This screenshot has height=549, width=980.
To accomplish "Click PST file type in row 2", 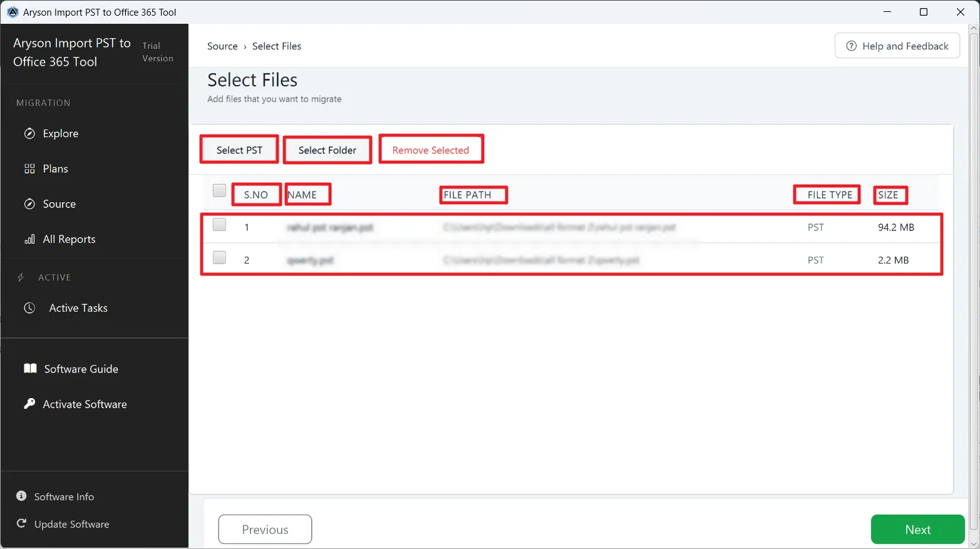I will [x=815, y=260].
